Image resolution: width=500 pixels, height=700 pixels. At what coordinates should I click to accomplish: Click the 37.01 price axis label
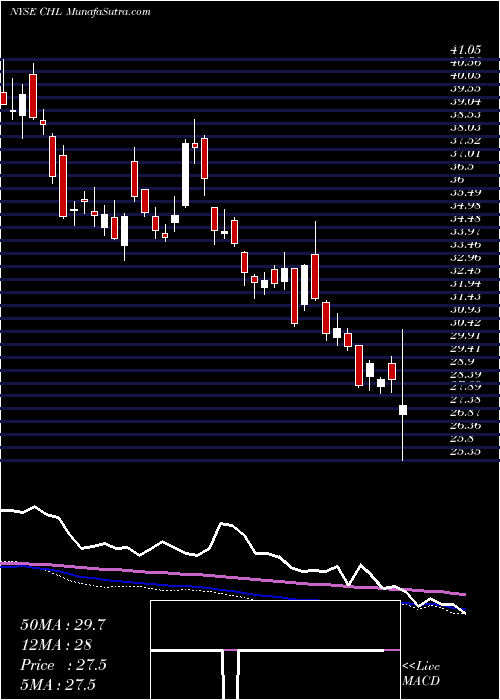464,154
